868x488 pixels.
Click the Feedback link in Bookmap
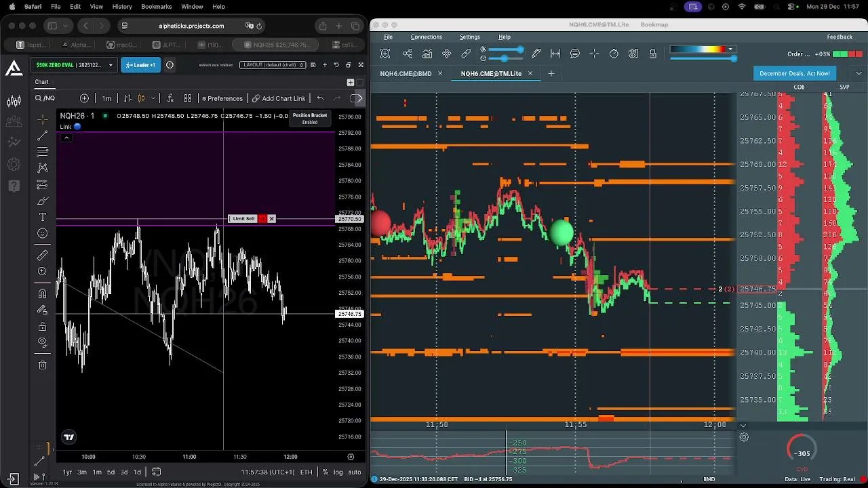(x=840, y=37)
